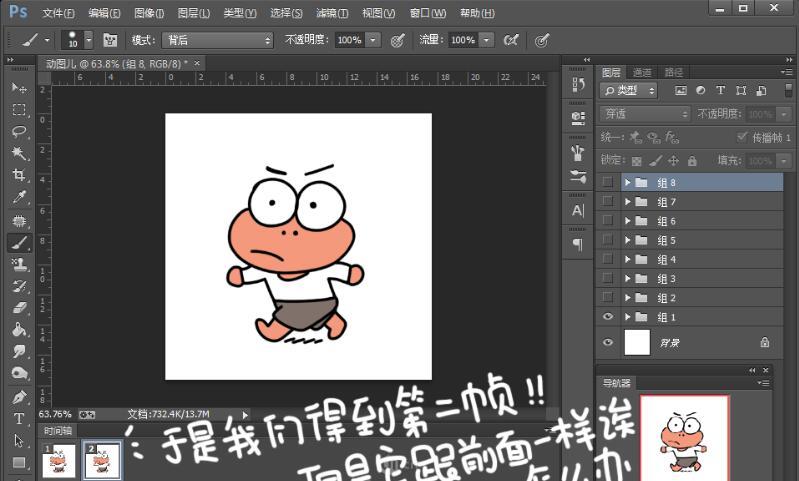This screenshot has width=799, height=481.
Task: Open layer filter 类型 dropdown
Action: (x=629, y=91)
